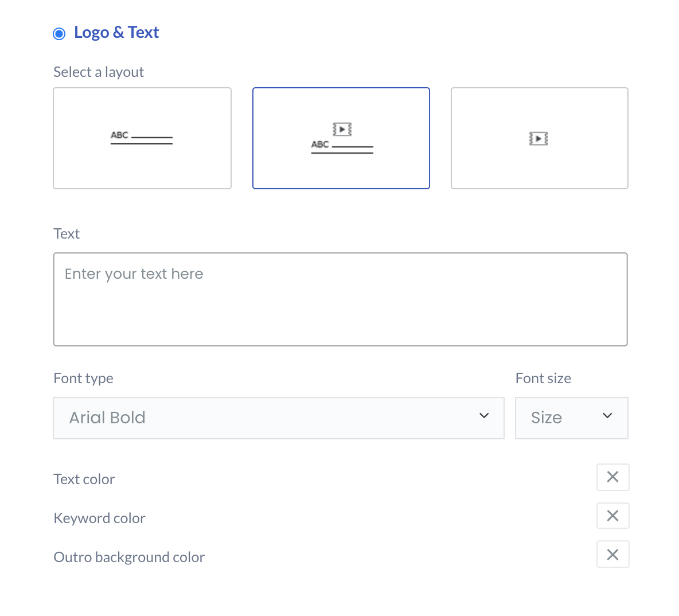The width and height of the screenshot is (679, 616).
Task: Click the ABC text icon in the first layout
Action: (120, 135)
